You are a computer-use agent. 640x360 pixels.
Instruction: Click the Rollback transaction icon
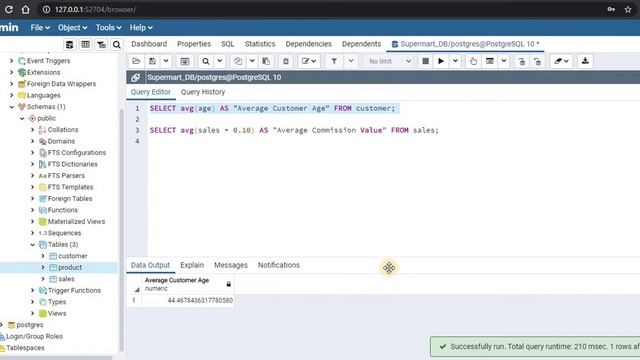point(538,61)
